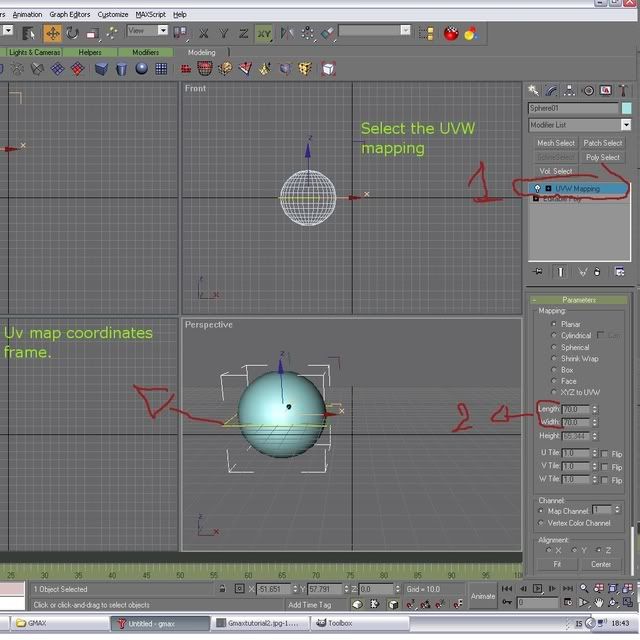Click the Poly Select button

602,157
